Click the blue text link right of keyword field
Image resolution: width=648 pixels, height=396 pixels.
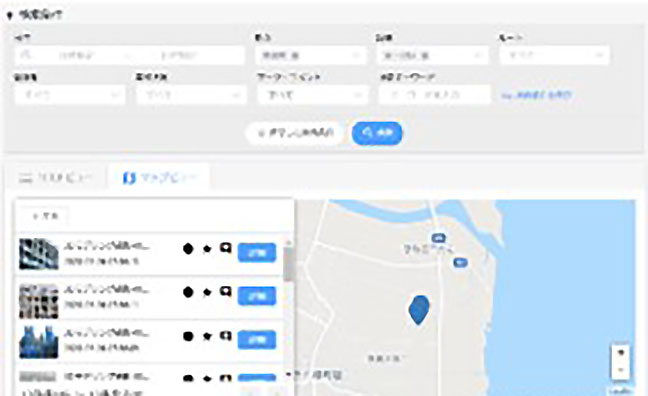(536, 95)
